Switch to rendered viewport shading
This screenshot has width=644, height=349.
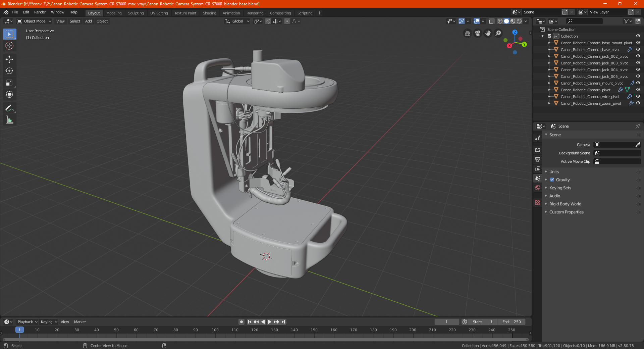(x=519, y=21)
